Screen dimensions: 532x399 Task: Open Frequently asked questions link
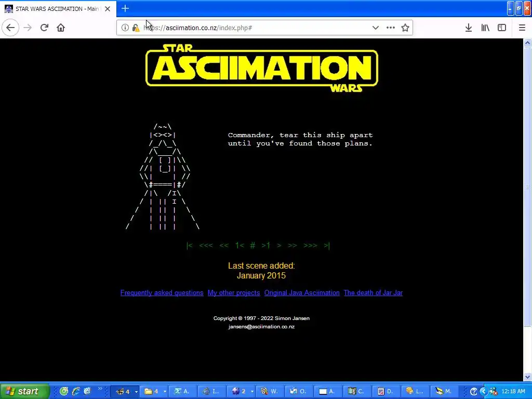tap(162, 293)
